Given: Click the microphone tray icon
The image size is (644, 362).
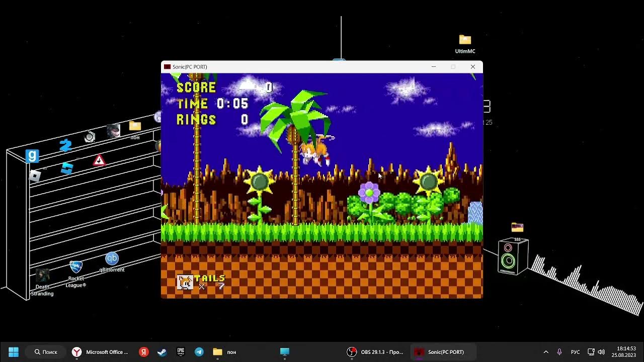Looking at the screenshot, I should coord(559,352).
